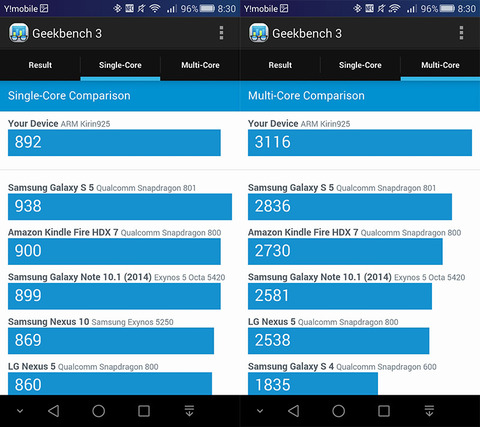Image resolution: width=480 pixels, height=427 pixels.
Task: Hide navigation bar using left chevron arrow
Action: (x=20, y=411)
